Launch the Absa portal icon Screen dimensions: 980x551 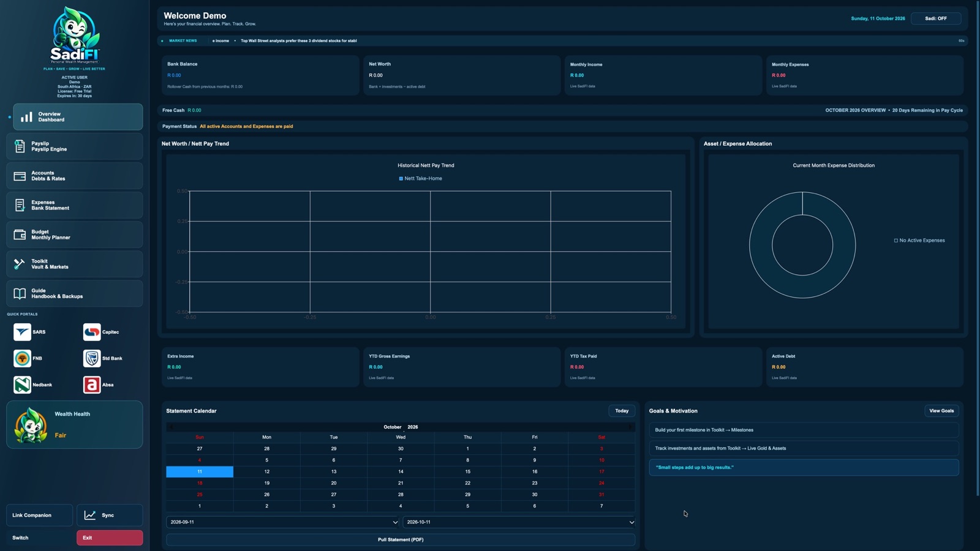92,384
